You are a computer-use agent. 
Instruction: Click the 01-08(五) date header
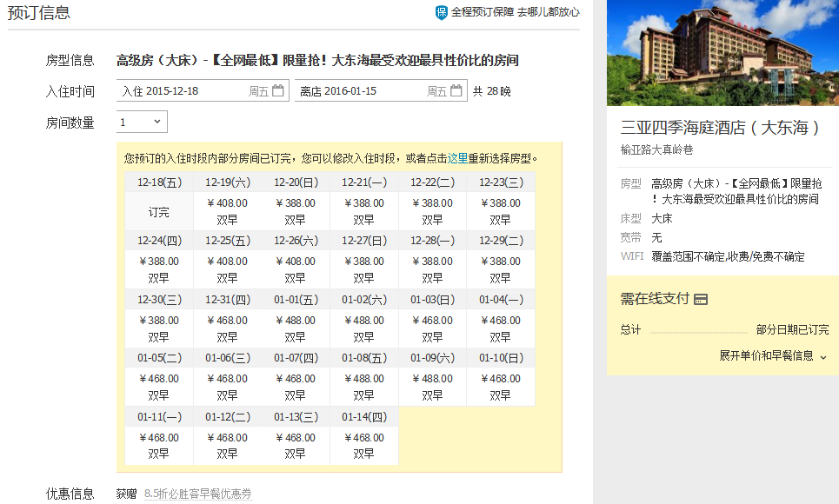364,358
